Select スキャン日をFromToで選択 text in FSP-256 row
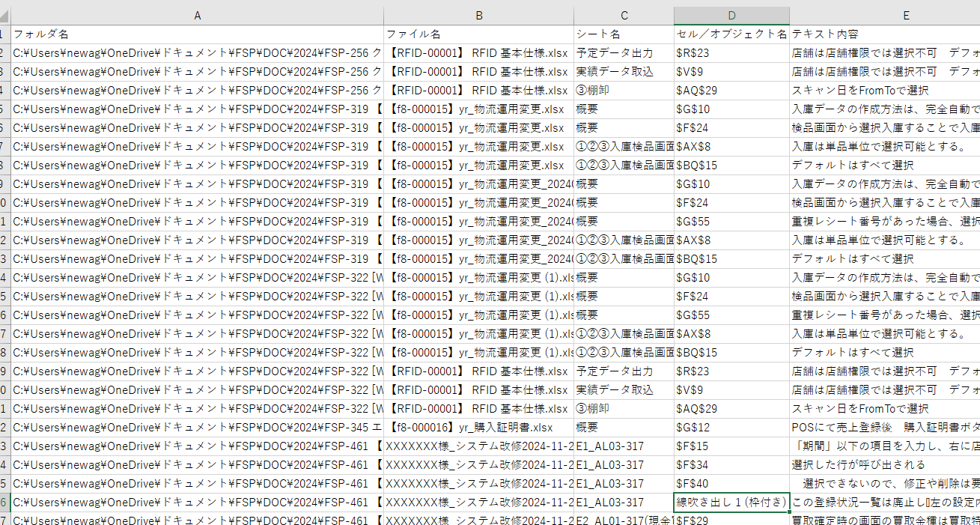 (885, 91)
